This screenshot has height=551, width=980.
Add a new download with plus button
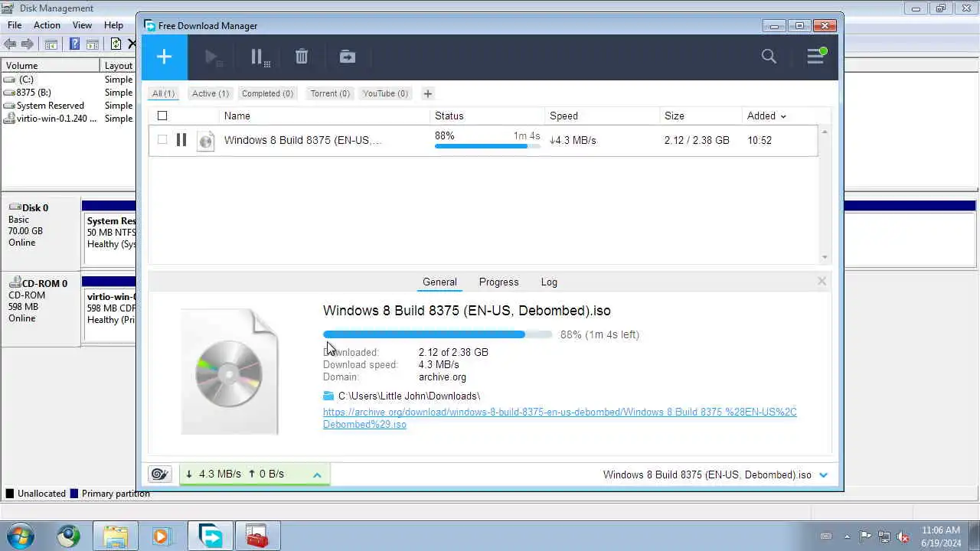point(164,57)
